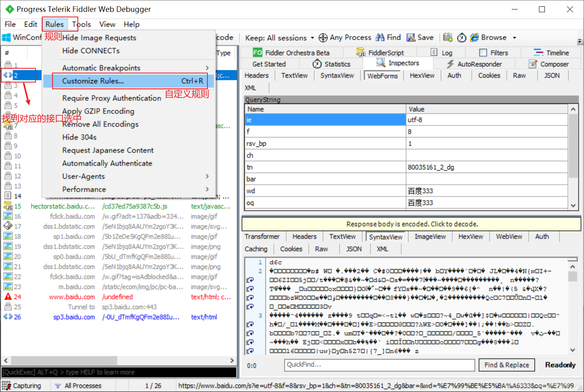Open the Keep: All sessions dropdown
Screen dimensions: 584x392
point(279,38)
